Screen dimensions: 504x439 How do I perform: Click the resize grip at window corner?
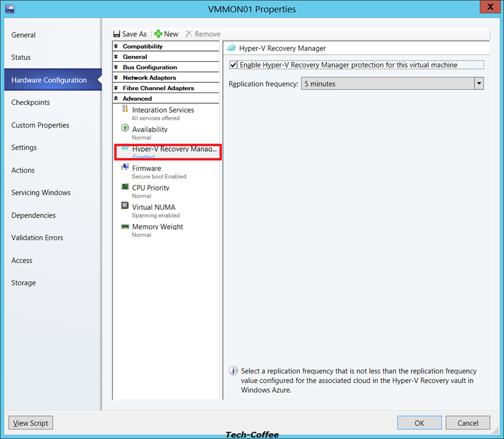point(496,431)
